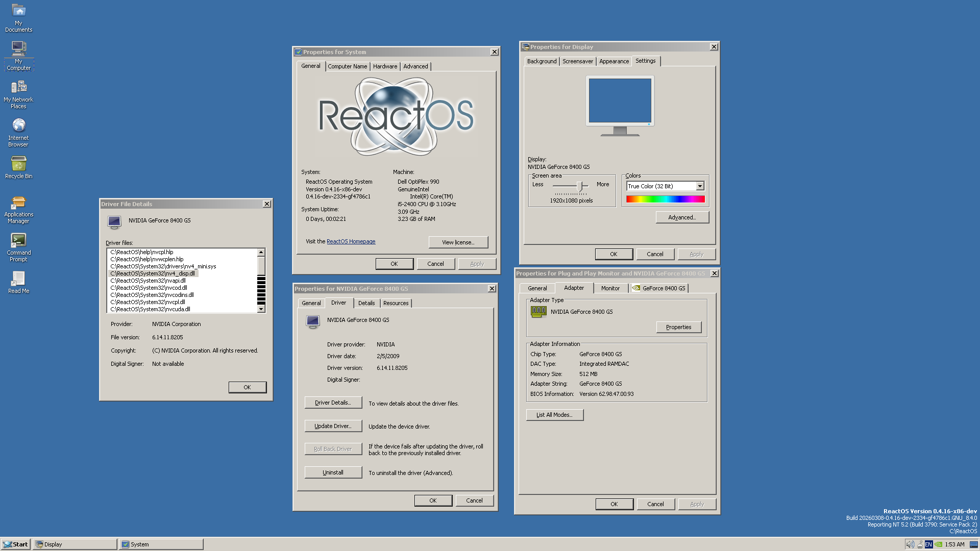Screen dimensions: 980x551
Task: Select the Screensaver tab
Action: (577, 61)
